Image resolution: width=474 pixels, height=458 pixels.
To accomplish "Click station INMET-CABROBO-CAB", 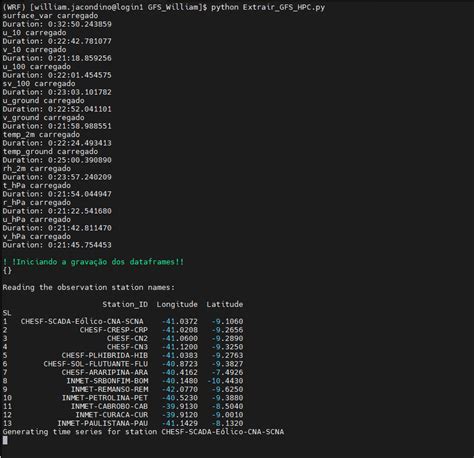I will point(109,407).
